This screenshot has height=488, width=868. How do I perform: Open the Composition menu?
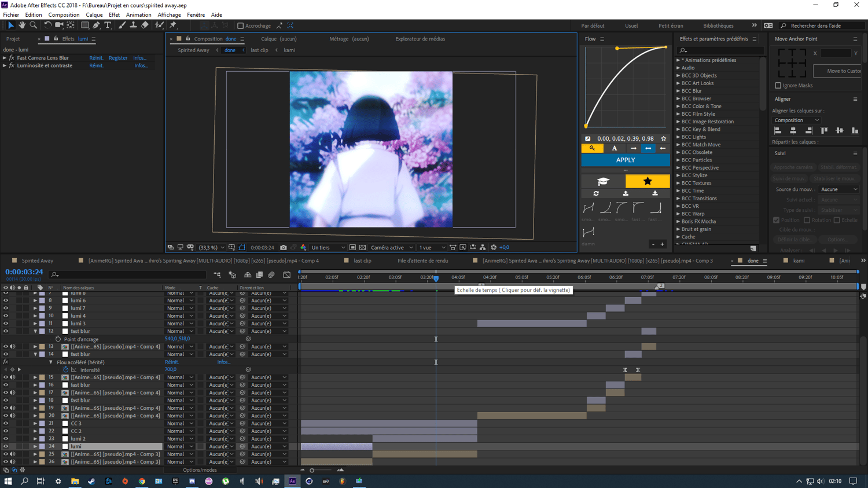click(64, 15)
